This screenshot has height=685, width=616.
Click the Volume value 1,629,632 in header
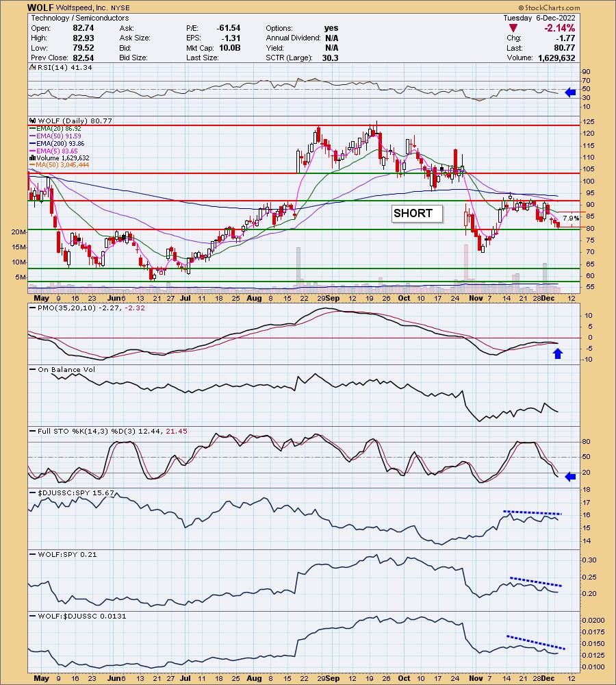pos(556,58)
